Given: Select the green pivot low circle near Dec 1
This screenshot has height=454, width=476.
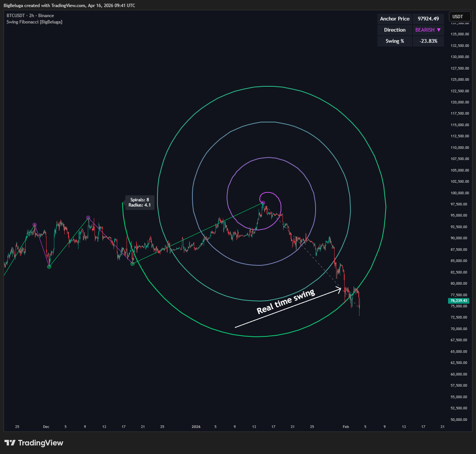Looking at the screenshot, I should (x=49, y=266).
